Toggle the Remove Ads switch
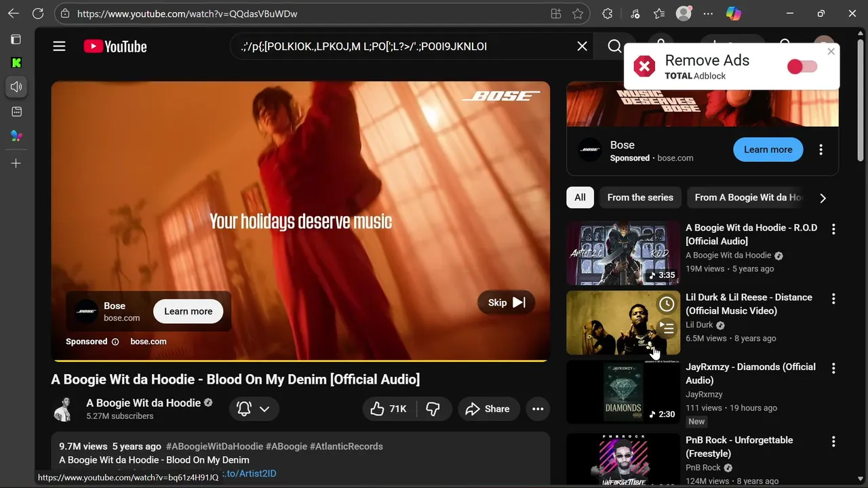 point(802,66)
